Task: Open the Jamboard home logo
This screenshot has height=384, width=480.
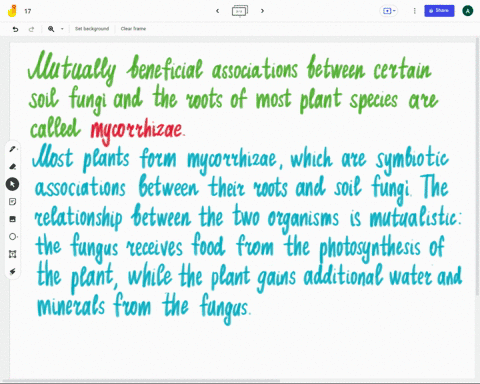Action: (12, 11)
